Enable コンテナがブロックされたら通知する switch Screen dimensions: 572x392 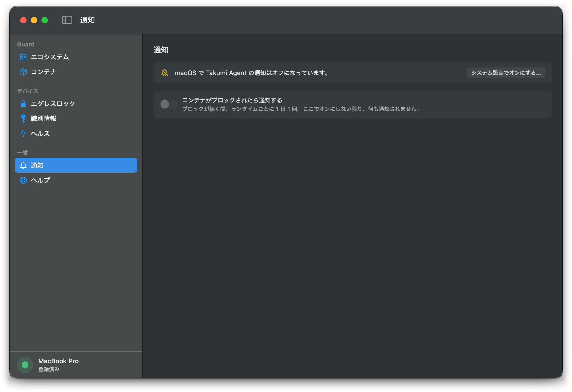[x=169, y=104]
